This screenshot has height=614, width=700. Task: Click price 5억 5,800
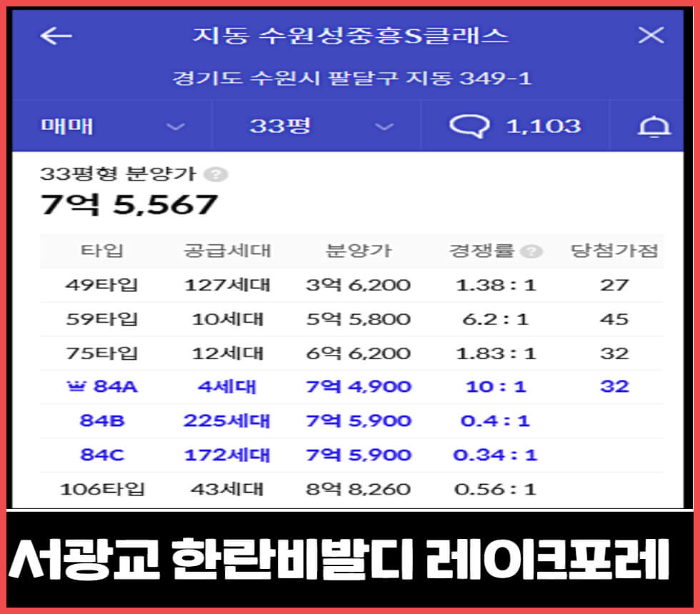pyautogui.click(x=358, y=319)
